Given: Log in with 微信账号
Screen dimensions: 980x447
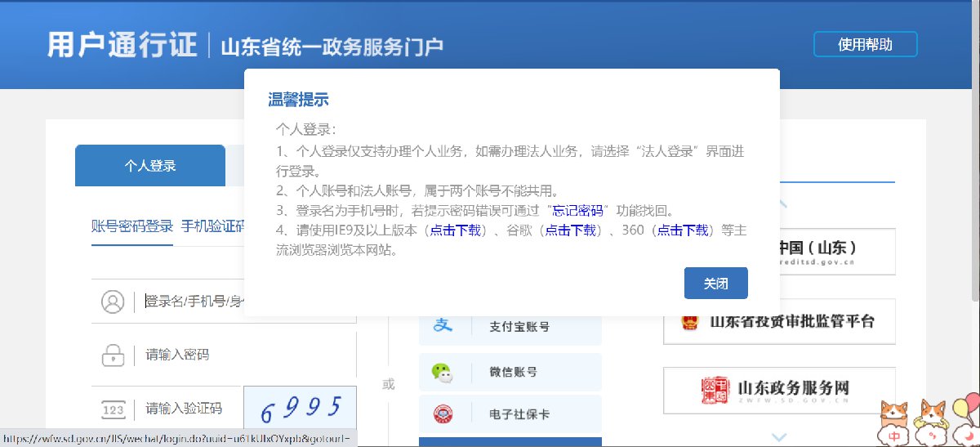Looking at the screenshot, I should tap(510, 372).
